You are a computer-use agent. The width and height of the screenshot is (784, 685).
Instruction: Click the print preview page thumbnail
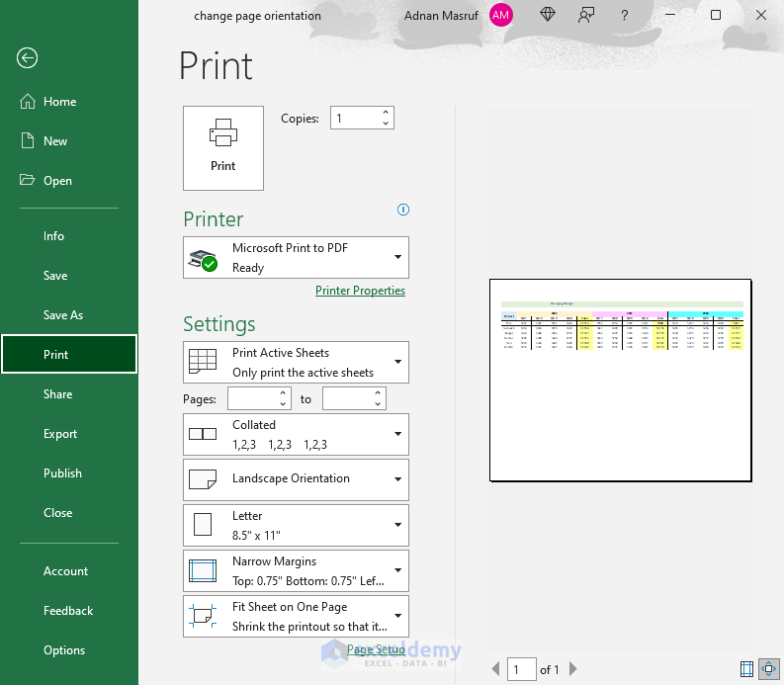[x=621, y=381]
